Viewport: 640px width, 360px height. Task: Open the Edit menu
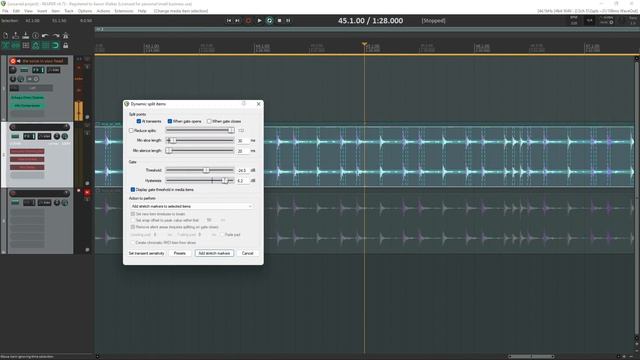[16, 11]
